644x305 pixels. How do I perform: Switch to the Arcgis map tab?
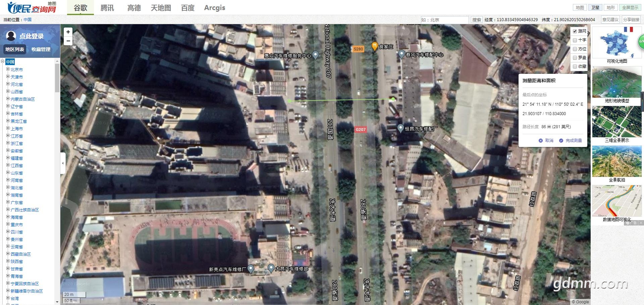tap(215, 8)
